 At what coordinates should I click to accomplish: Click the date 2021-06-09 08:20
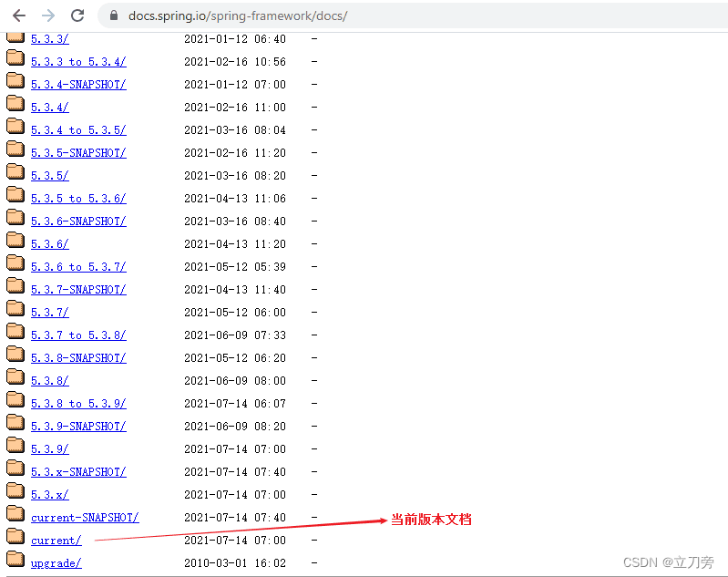click(x=235, y=426)
